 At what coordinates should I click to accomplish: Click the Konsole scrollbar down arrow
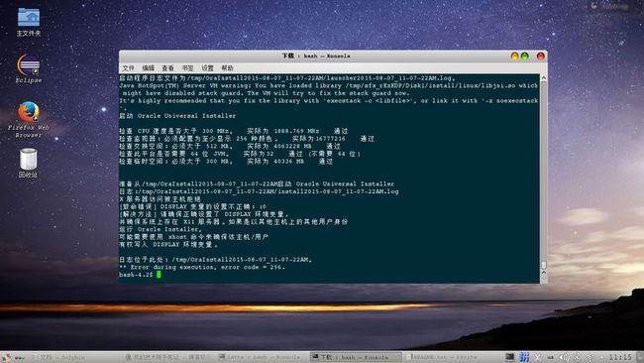[x=543, y=278]
